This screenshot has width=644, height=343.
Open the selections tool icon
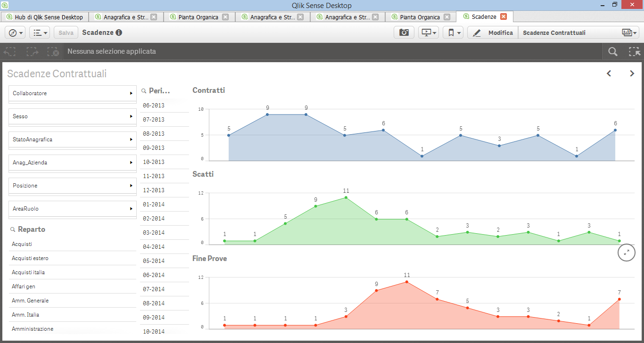[634, 51]
